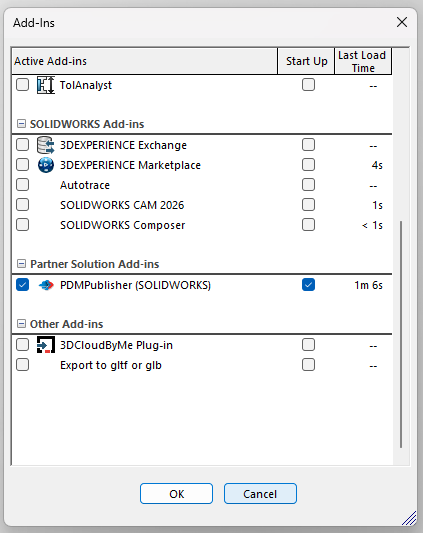This screenshot has width=423, height=533.
Task: Tick TolAnalyst Start Up checkbox
Action: pyautogui.click(x=308, y=85)
